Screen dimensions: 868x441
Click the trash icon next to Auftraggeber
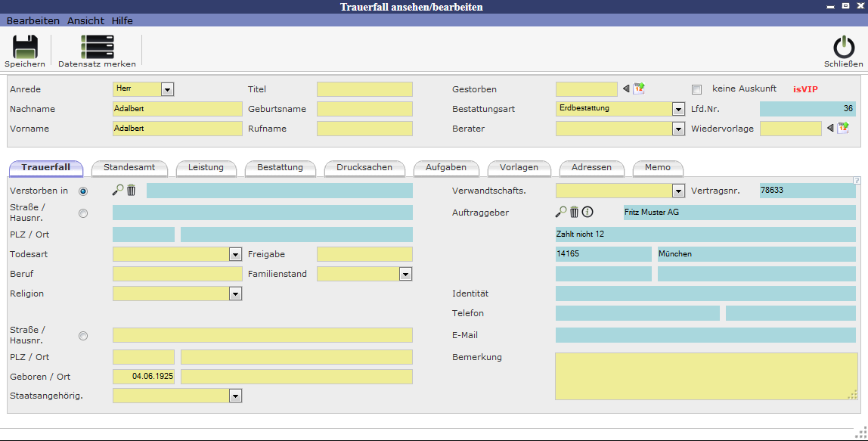[x=574, y=213]
